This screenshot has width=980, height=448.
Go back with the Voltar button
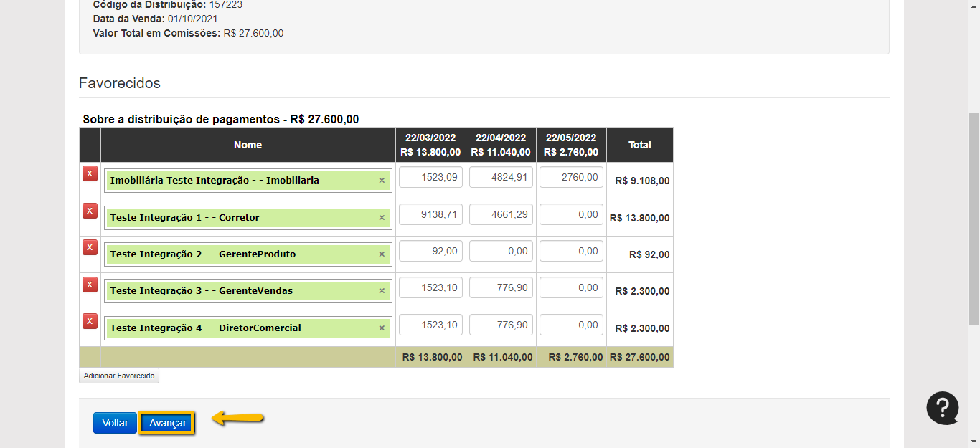click(x=115, y=423)
